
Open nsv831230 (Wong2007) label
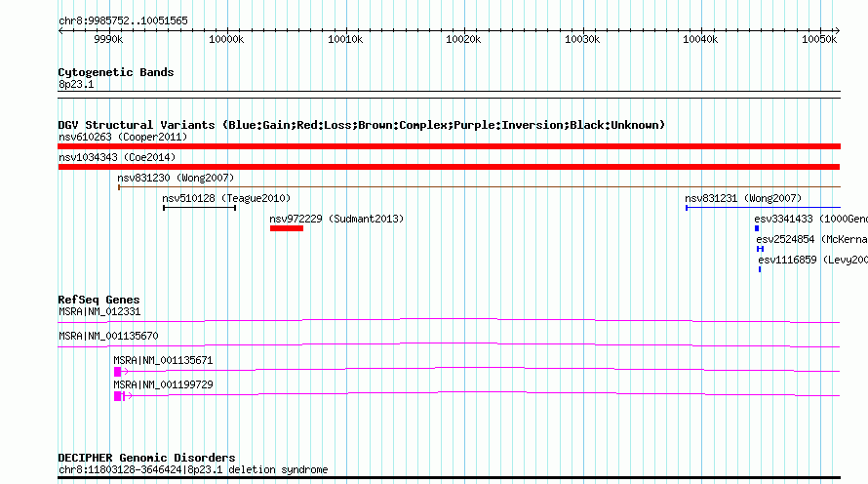pyautogui.click(x=176, y=178)
